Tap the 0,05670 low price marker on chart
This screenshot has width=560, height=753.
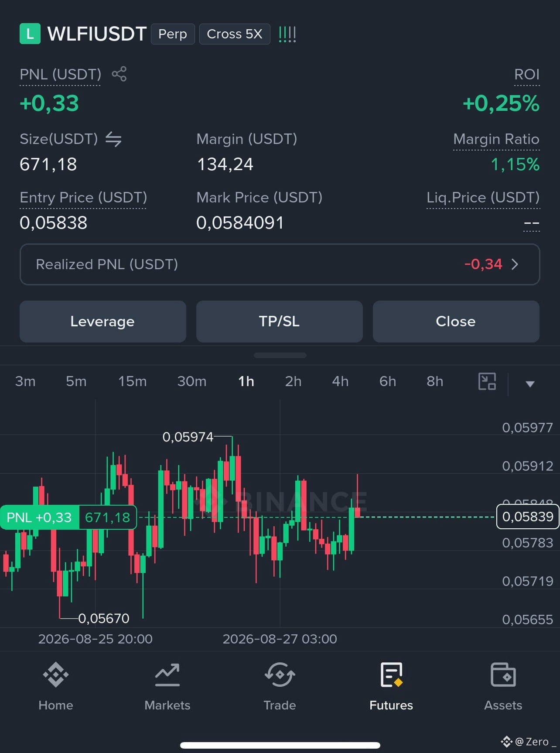click(x=104, y=618)
